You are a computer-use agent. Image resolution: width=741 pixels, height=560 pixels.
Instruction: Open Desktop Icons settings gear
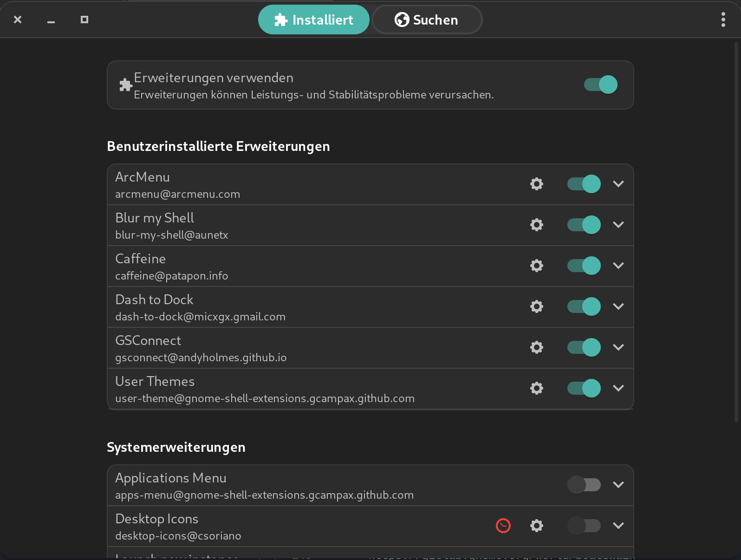coord(537,526)
